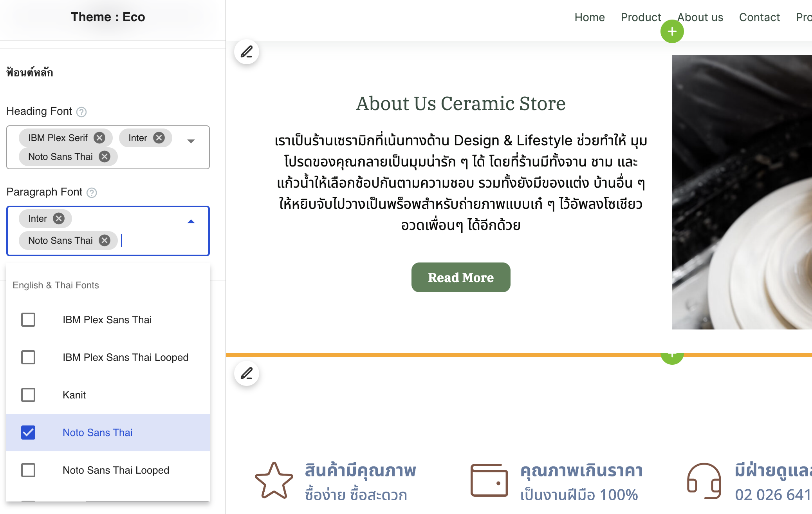Click the Read More button

pyautogui.click(x=460, y=277)
